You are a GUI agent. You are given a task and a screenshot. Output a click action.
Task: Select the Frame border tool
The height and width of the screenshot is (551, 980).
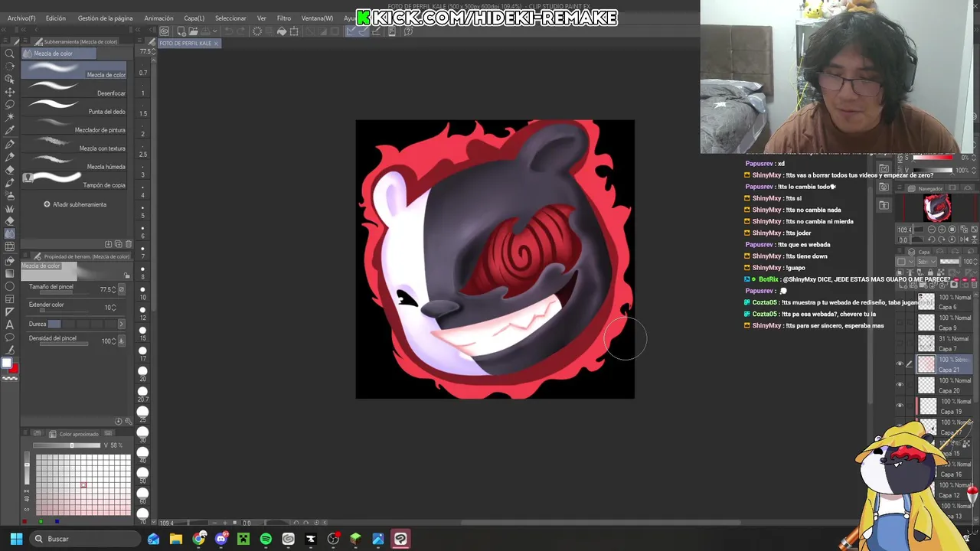tap(10, 299)
